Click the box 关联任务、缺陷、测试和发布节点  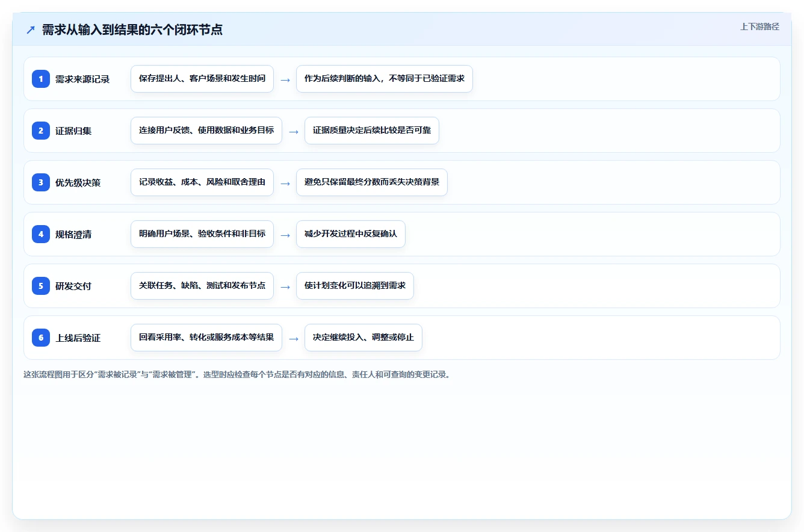point(202,286)
